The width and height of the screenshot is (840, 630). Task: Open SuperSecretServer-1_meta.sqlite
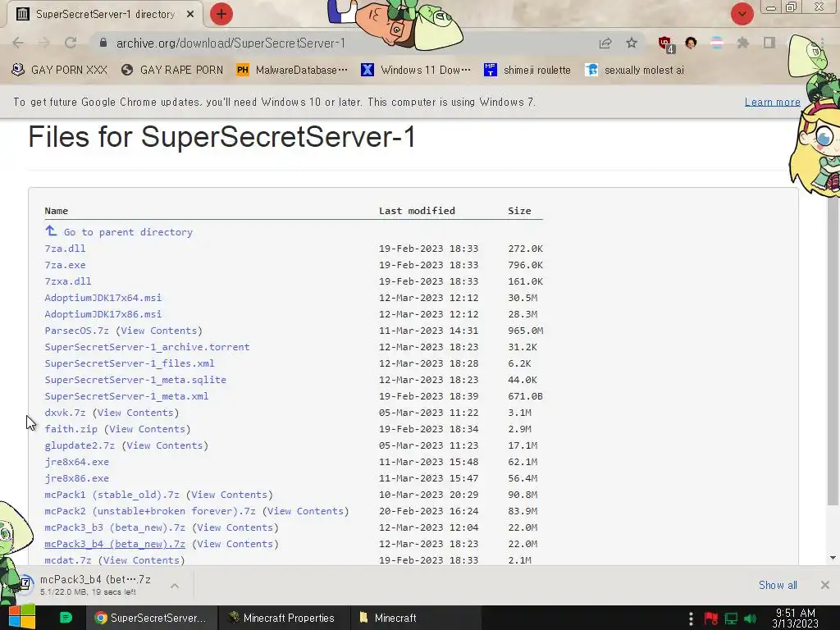click(x=135, y=380)
